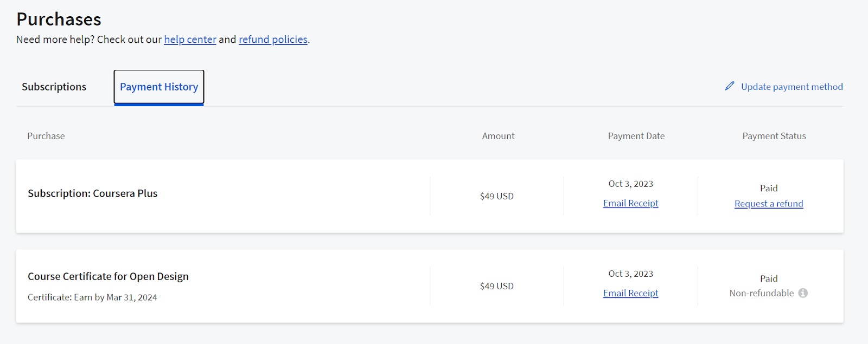Open the help center link
The image size is (868, 344).
[x=190, y=40]
